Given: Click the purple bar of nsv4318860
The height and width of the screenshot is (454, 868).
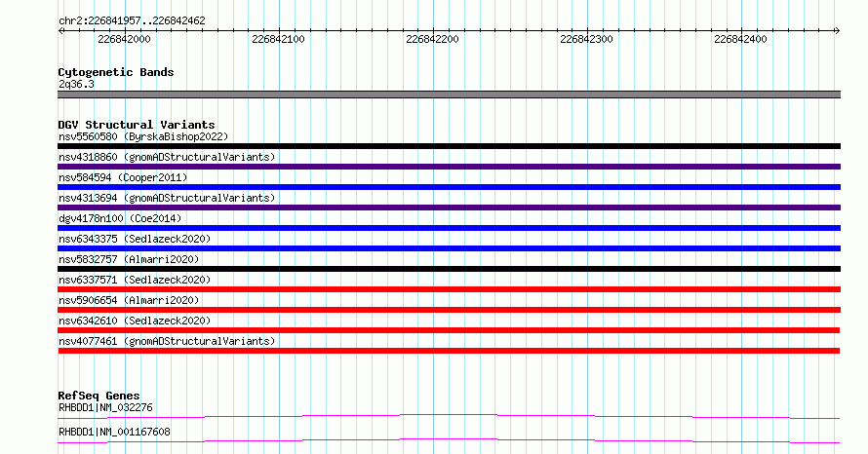Looking at the screenshot, I should (x=449, y=167).
